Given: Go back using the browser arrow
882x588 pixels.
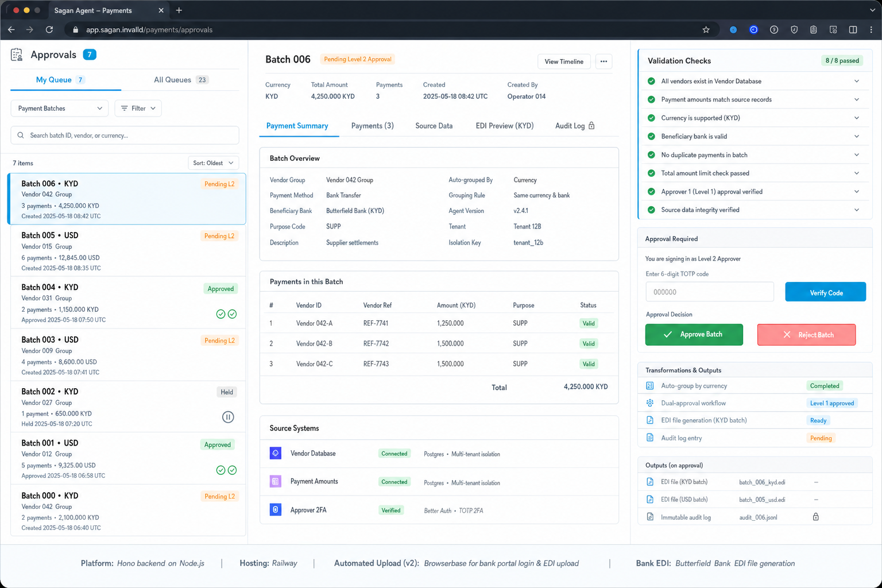Looking at the screenshot, I should pyautogui.click(x=11, y=30).
